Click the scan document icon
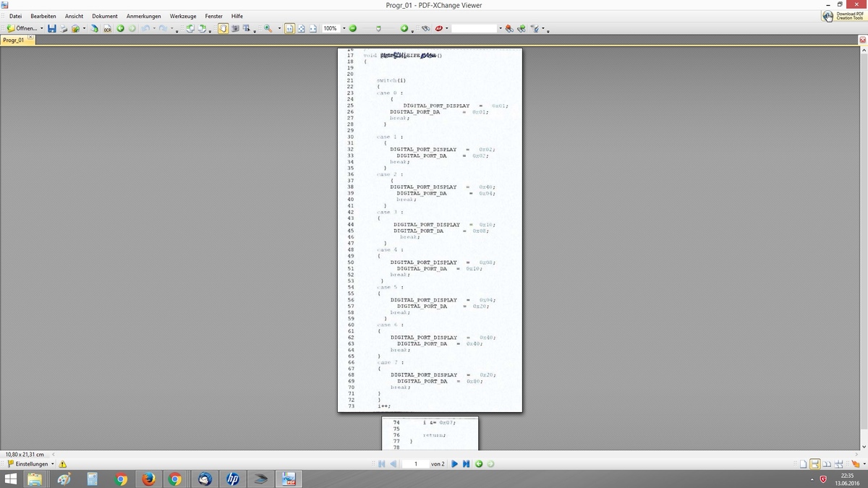 (94, 28)
